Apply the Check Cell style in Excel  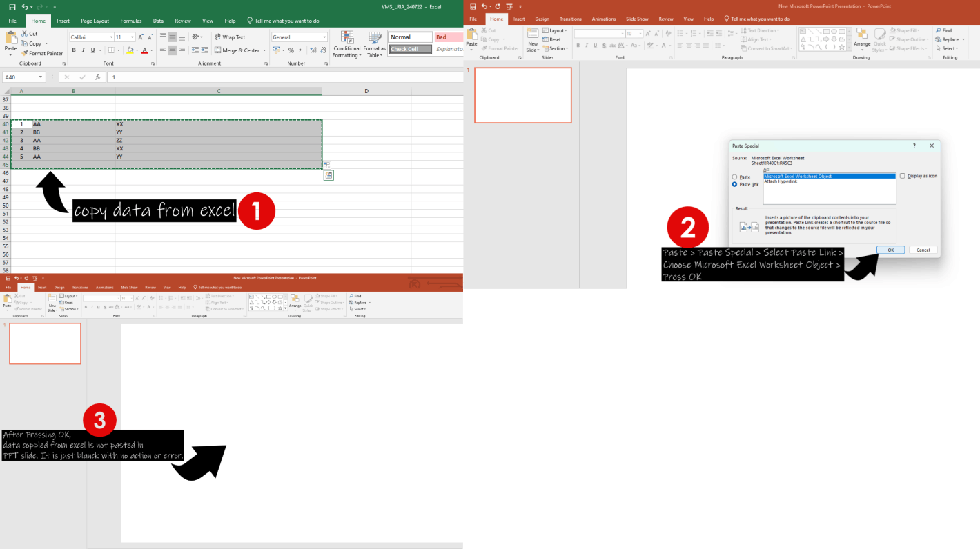[411, 49]
